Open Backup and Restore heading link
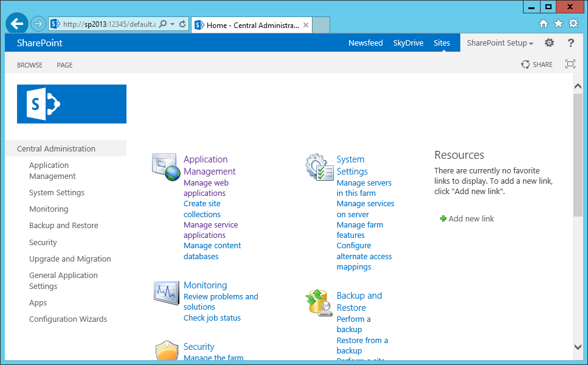588x365 pixels. (x=359, y=302)
